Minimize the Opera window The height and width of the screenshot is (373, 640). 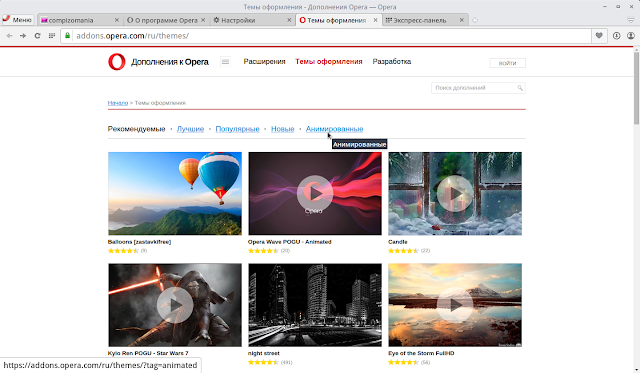coord(605,7)
